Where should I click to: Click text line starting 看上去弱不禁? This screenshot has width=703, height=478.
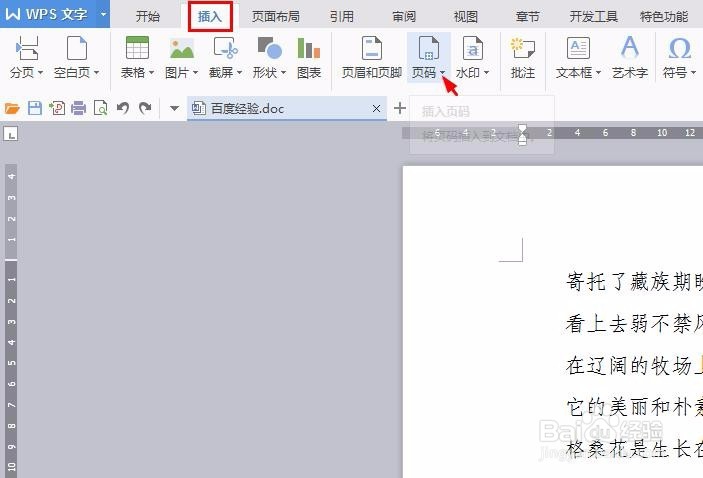coord(634,323)
